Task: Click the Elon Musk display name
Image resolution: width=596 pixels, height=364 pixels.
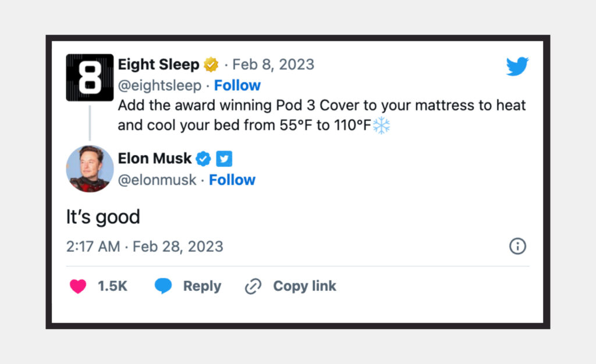Action: coord(154,158)
